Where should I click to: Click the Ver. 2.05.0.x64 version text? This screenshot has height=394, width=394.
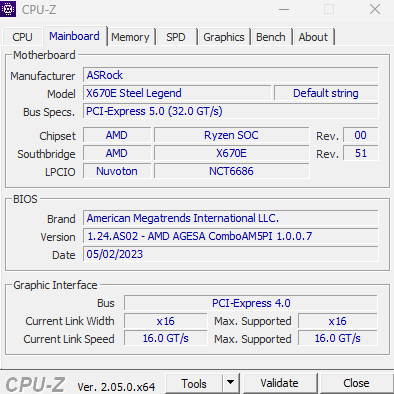tap(116, 387)
